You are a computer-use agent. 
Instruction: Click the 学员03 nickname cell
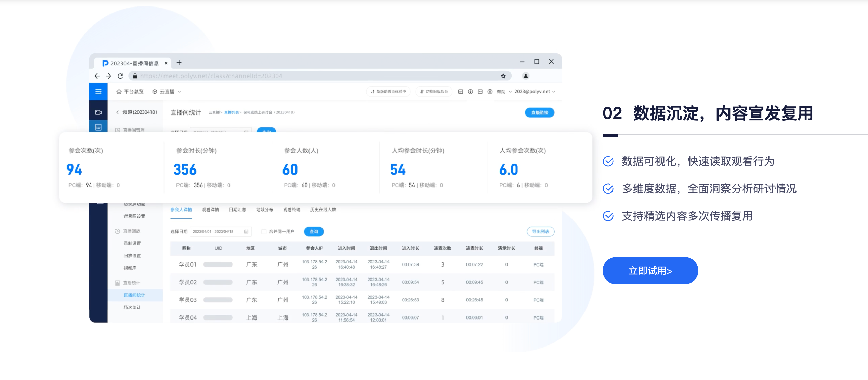point(188,300)
